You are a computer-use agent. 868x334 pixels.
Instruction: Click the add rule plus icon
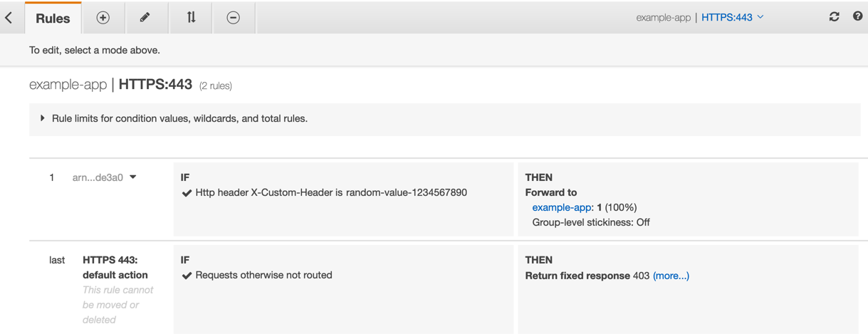(x=103, y=18)
